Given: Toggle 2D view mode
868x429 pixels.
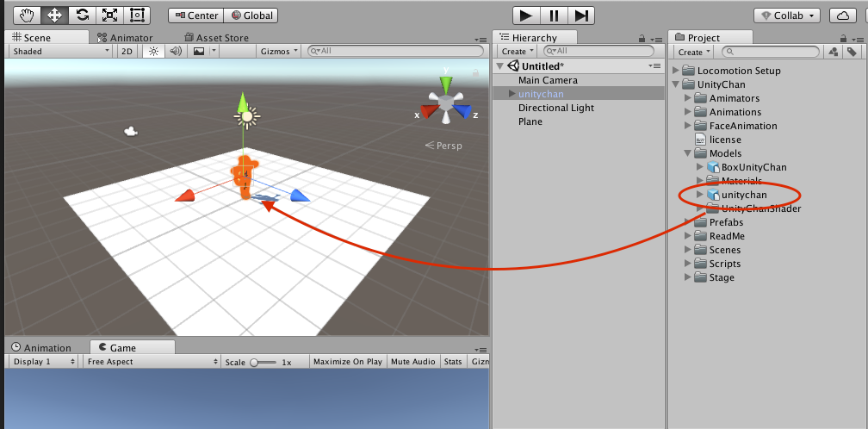Looking at the screenshot, I should [127, 51].
